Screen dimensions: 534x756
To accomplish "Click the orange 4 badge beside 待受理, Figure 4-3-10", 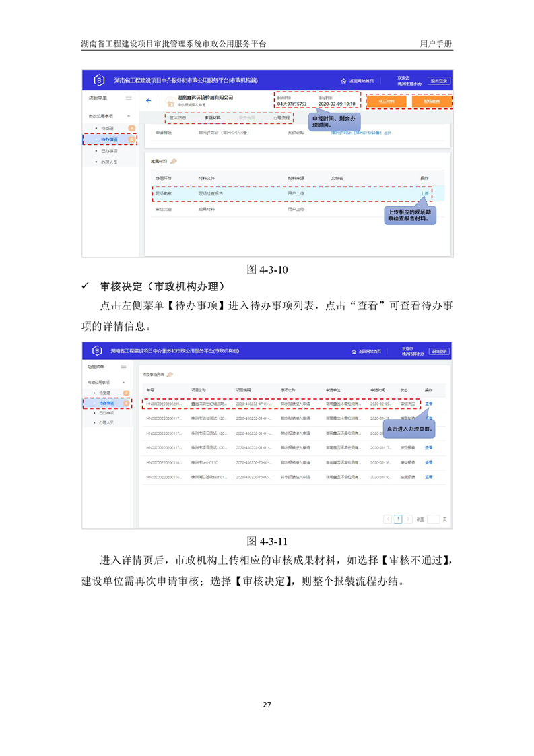I will click(x=131, y=128).
